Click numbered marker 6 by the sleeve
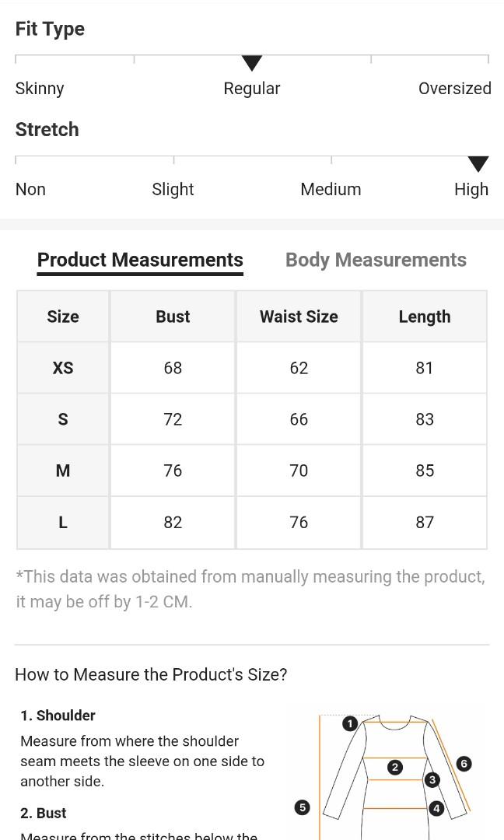Screen dimensions: 504x840 (464, 764)
